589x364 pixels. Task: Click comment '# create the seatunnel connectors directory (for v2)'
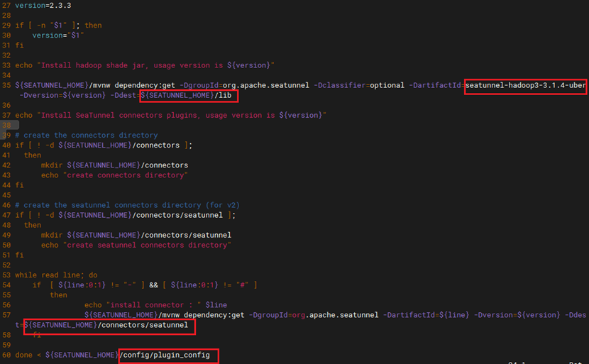click(x=127, y=205)
